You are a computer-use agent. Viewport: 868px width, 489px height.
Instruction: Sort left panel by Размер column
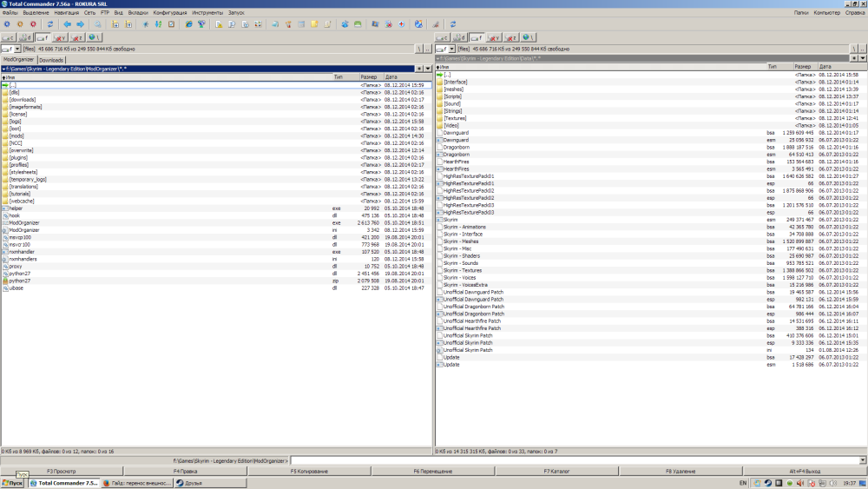[371, 77]
